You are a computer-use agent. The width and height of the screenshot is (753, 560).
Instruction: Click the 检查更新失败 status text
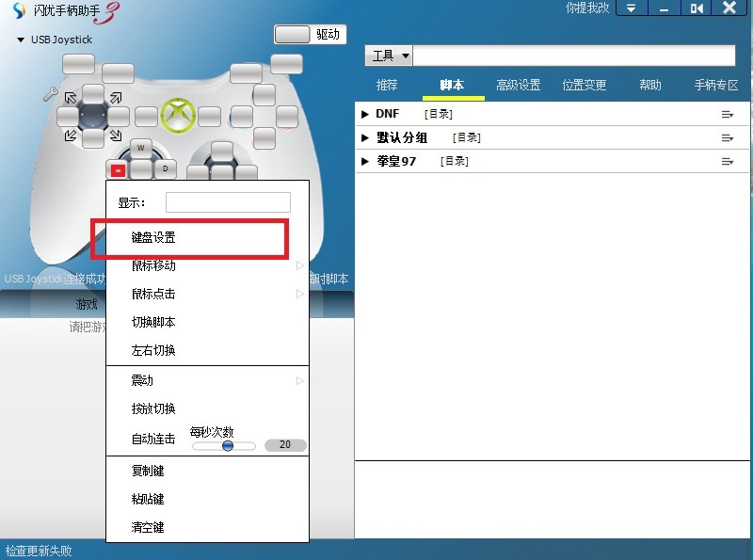[x=39, y=551]
